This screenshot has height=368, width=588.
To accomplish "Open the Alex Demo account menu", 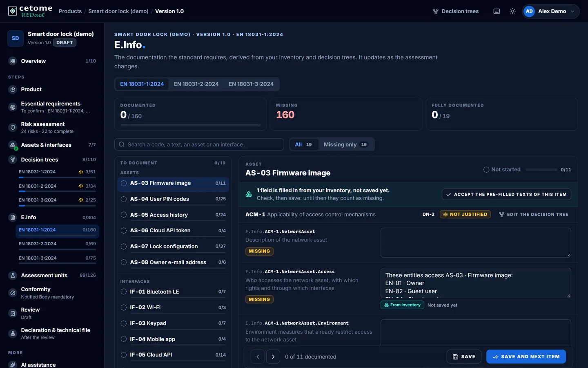I will tap(550, 11).
